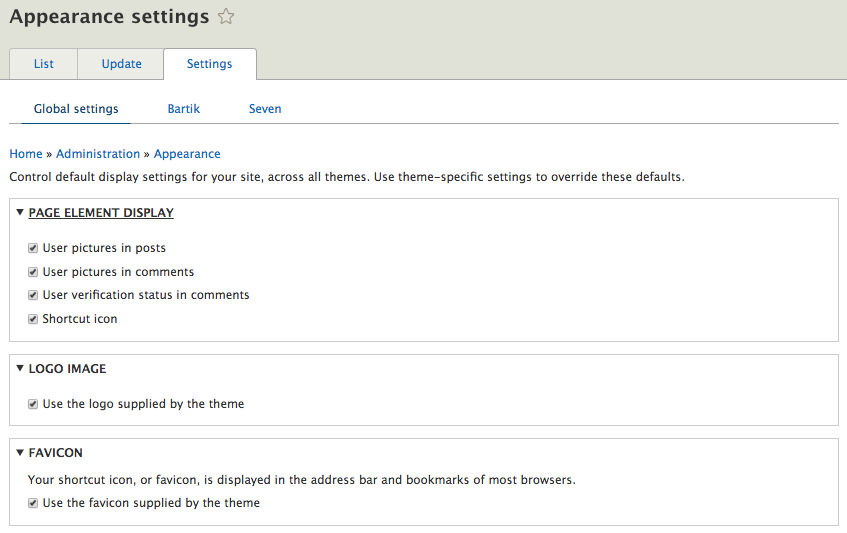Switch to the List tab

click(x=43, y=64)
